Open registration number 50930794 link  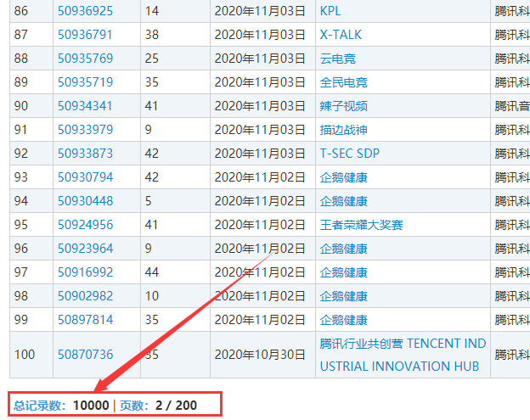pyautogui.click(x=85, y=177)
